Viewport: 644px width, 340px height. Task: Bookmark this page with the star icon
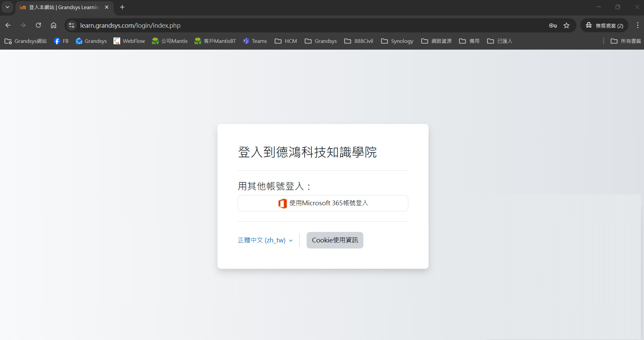point(567,25)
